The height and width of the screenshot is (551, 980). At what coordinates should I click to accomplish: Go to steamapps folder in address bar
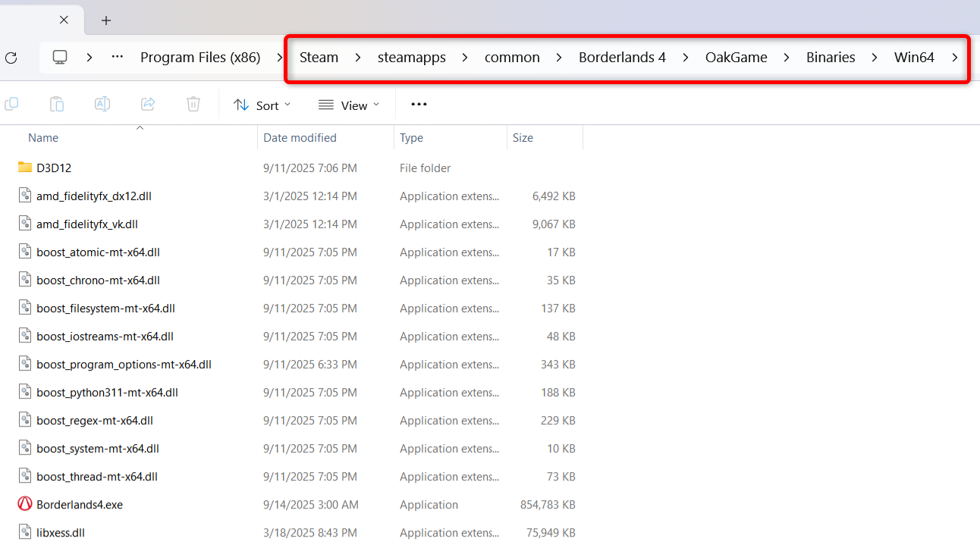point(412,58)
